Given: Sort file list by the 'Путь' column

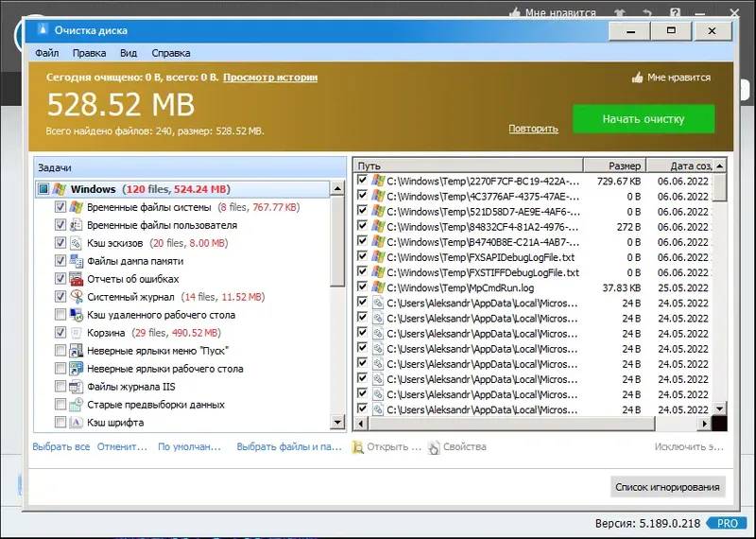Looking at the screenshot, I should pyautogui.click(x=469, y=165).
